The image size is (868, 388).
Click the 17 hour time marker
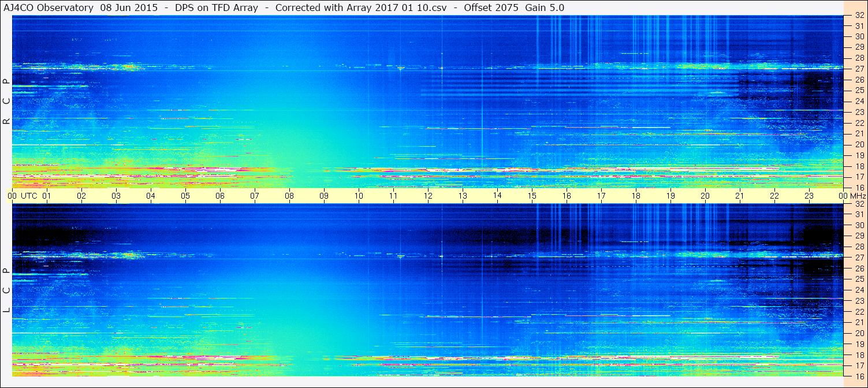[x=601, y=196]
